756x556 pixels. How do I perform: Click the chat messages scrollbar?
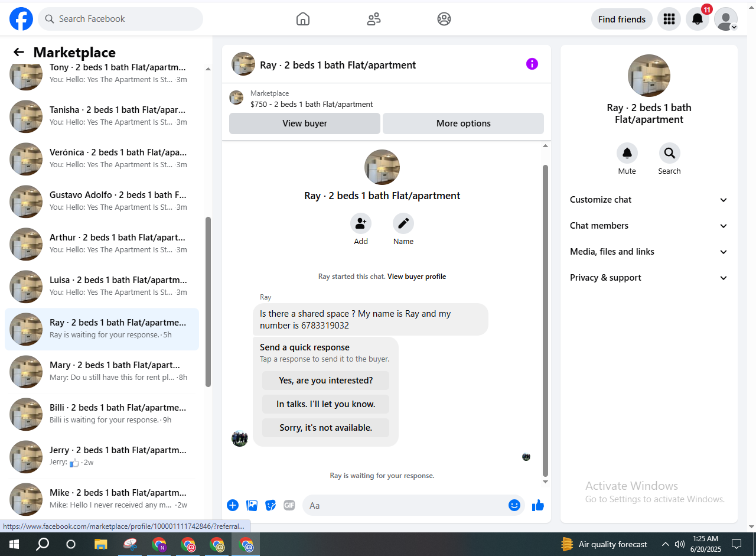[x=546, y=320]
